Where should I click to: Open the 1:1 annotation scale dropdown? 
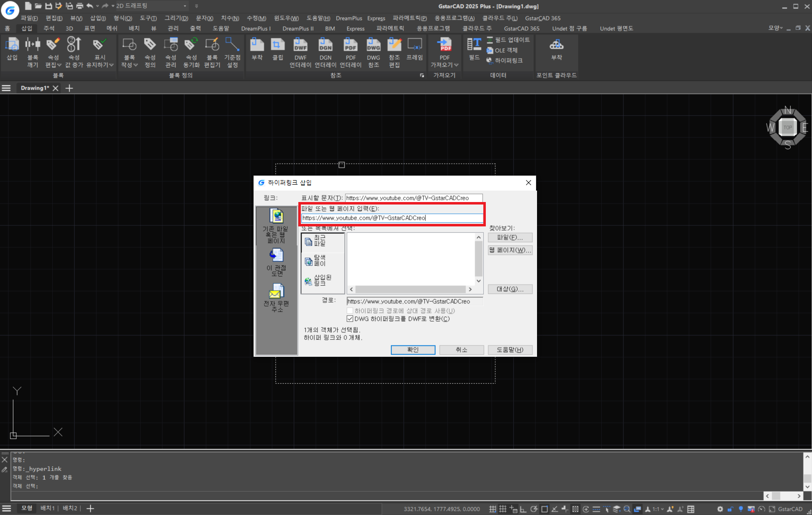658,509
